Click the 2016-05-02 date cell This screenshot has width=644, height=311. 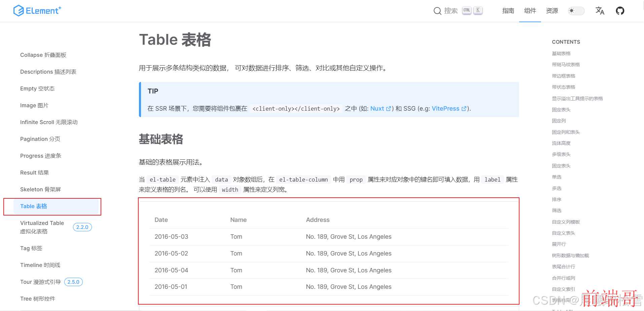click(x=171, y=254)
